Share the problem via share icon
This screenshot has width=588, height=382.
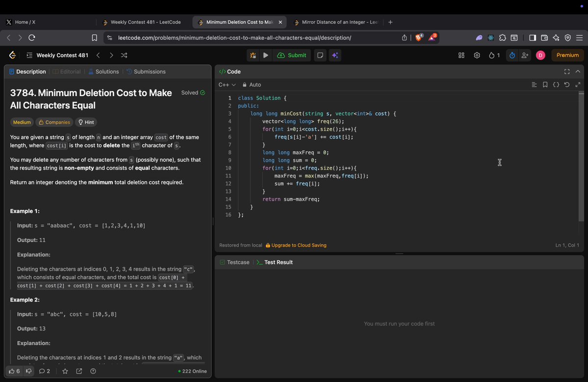pos(79,371)
